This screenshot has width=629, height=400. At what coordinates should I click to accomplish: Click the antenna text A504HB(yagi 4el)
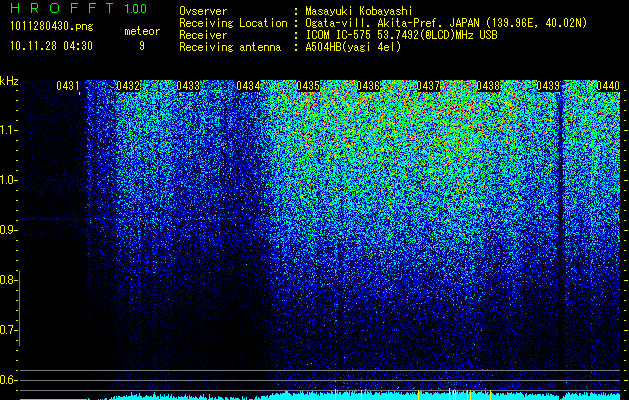pyautogui.click(x=353, y=47)
